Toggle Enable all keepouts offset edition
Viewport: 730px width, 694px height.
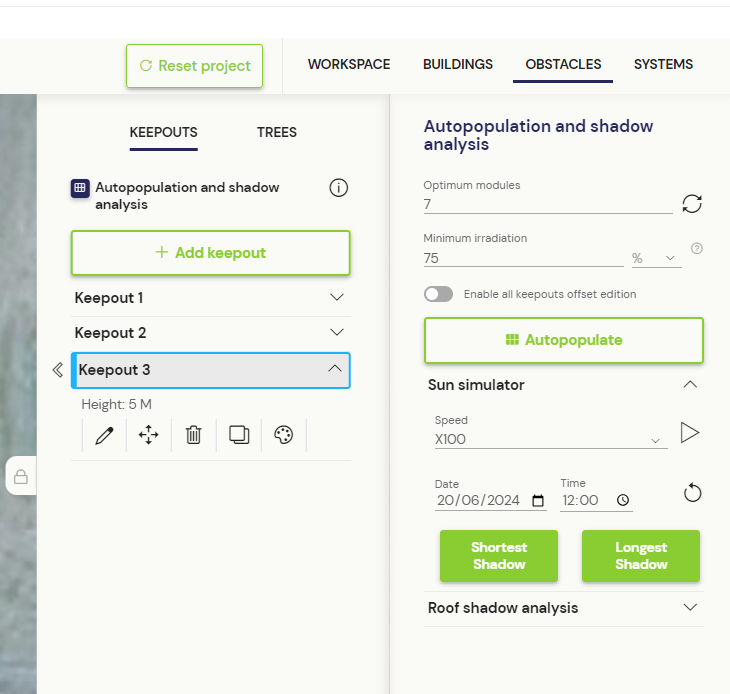tap(439, 294)
